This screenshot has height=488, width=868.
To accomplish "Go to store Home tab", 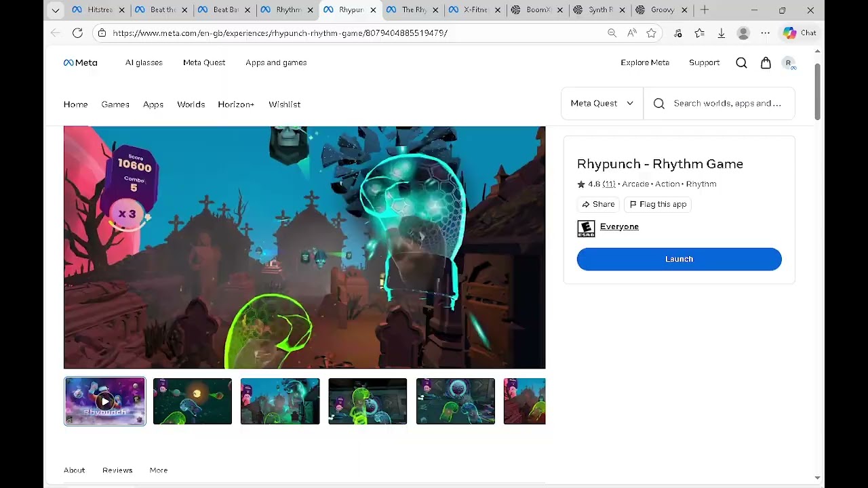I will 75,104.
